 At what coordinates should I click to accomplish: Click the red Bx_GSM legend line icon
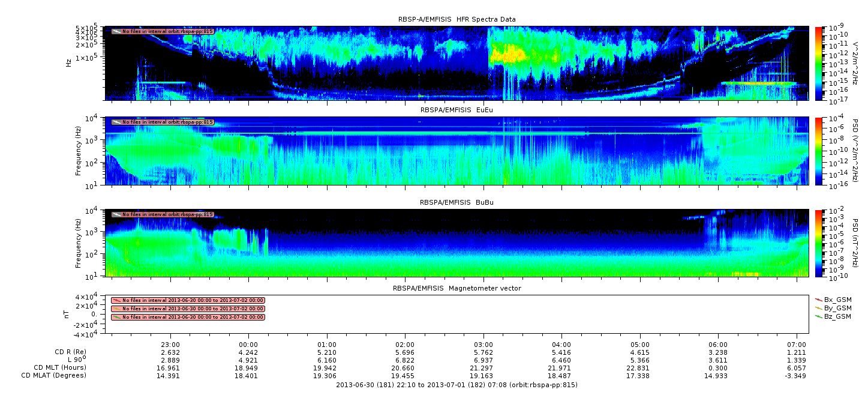818,299
